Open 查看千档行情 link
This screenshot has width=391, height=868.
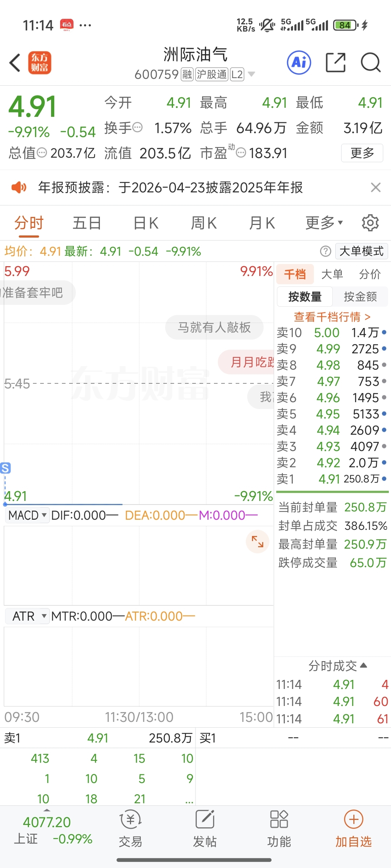[x=332, y=317]
